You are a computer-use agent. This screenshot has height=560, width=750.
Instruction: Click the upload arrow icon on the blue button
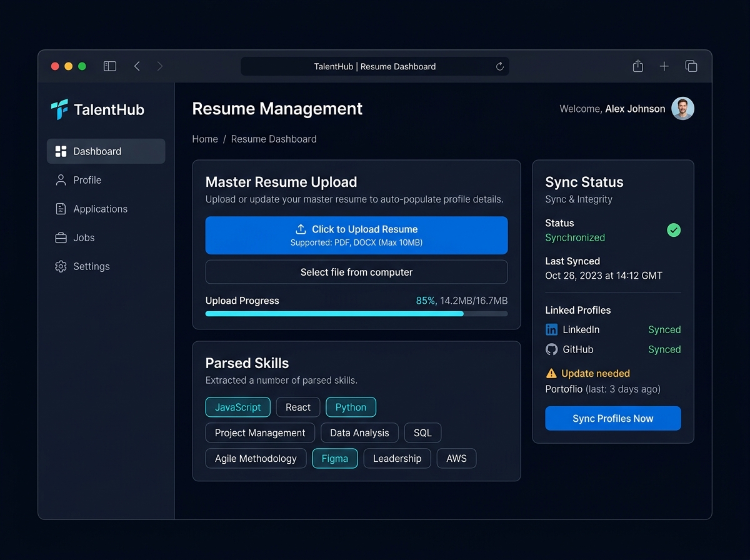(x=301, y=229)
